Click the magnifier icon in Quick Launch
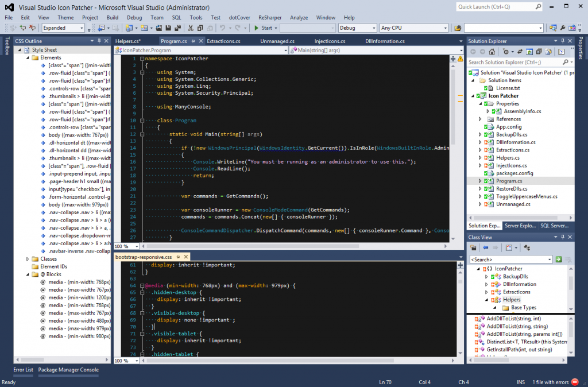The image size is (588, 387). point(538,7)
